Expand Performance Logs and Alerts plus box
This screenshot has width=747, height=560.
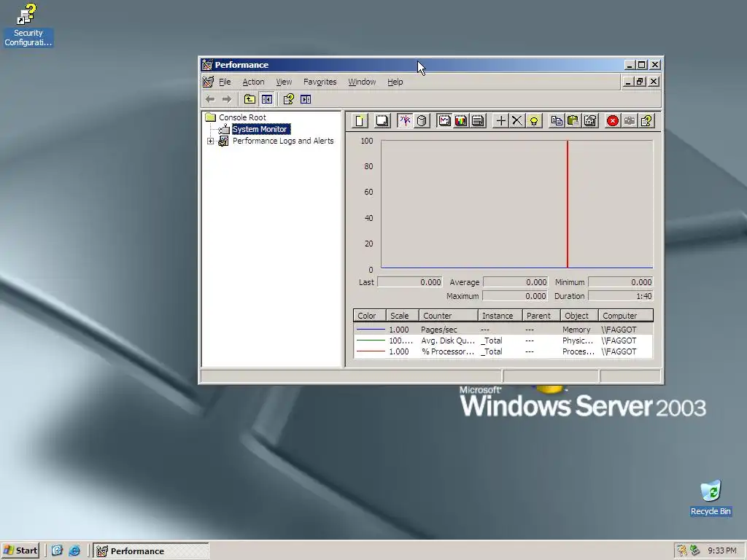pos(211,141)
